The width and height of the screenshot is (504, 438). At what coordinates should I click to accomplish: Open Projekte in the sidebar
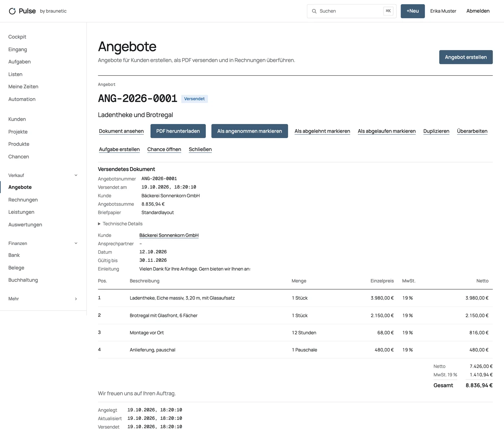pos(18,132)
